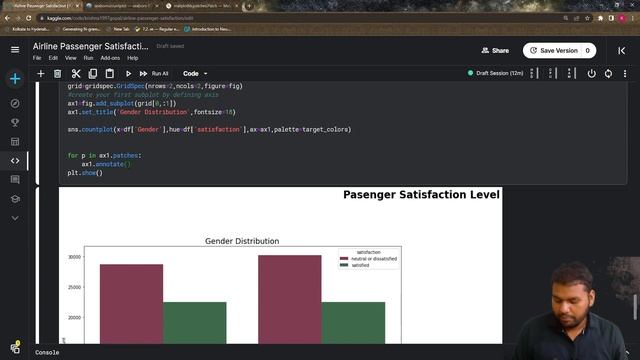
Task: Open the Kaggle hamburger menu
Action: point(15,50)
